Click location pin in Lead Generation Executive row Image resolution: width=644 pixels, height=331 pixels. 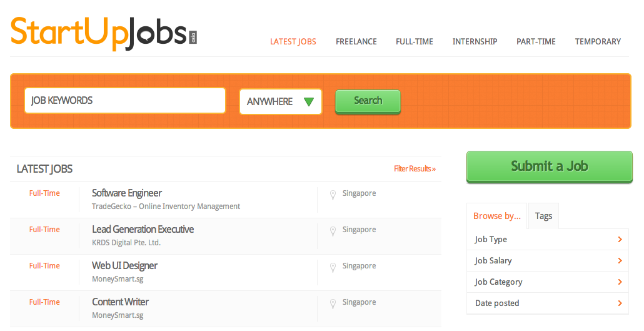point(333,231)
